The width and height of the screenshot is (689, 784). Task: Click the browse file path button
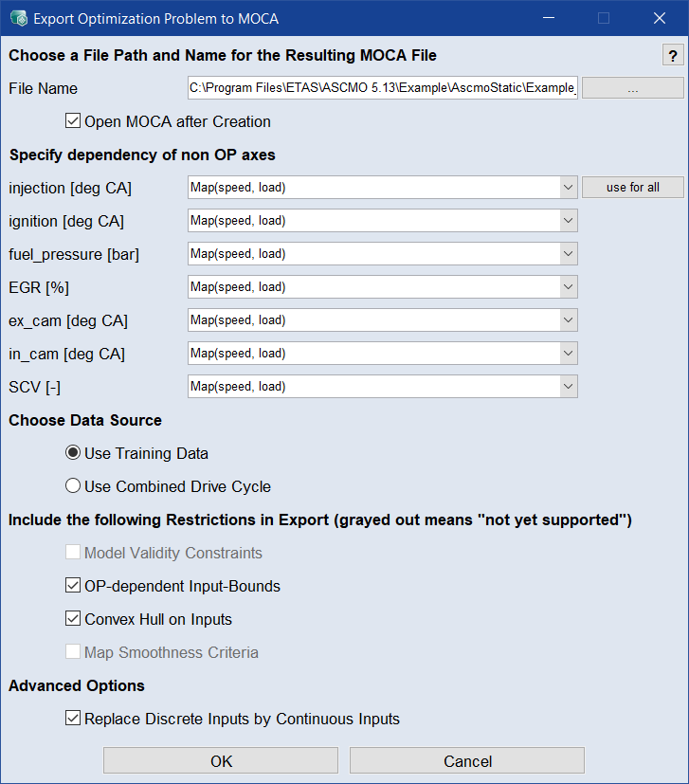click(x=632, y=88)
